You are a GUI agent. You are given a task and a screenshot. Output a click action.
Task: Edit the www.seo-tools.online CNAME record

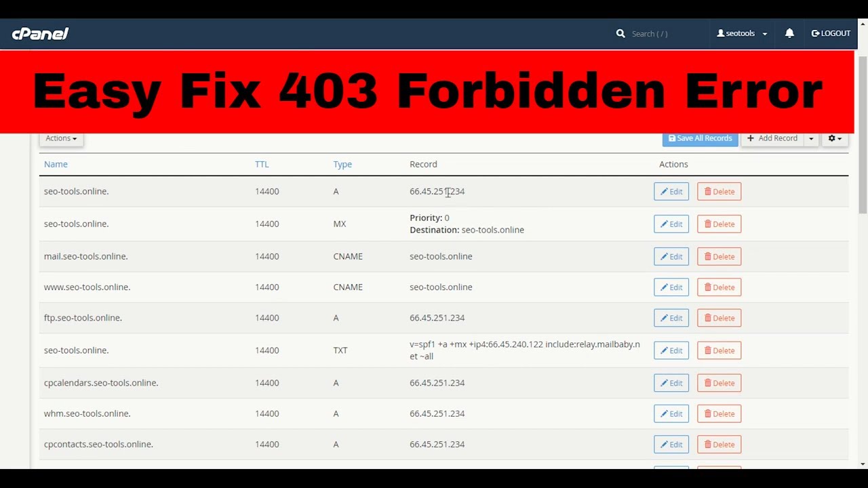[x=671, y=287]
